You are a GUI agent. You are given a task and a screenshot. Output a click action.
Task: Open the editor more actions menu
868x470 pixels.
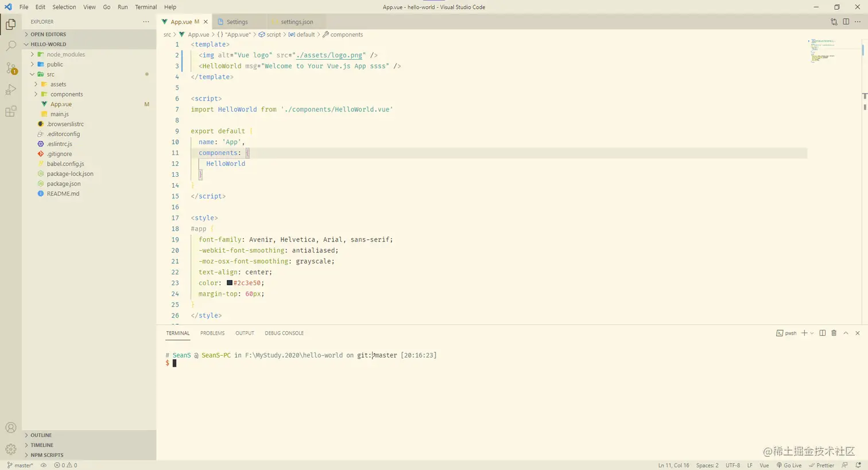click(858, 22)
